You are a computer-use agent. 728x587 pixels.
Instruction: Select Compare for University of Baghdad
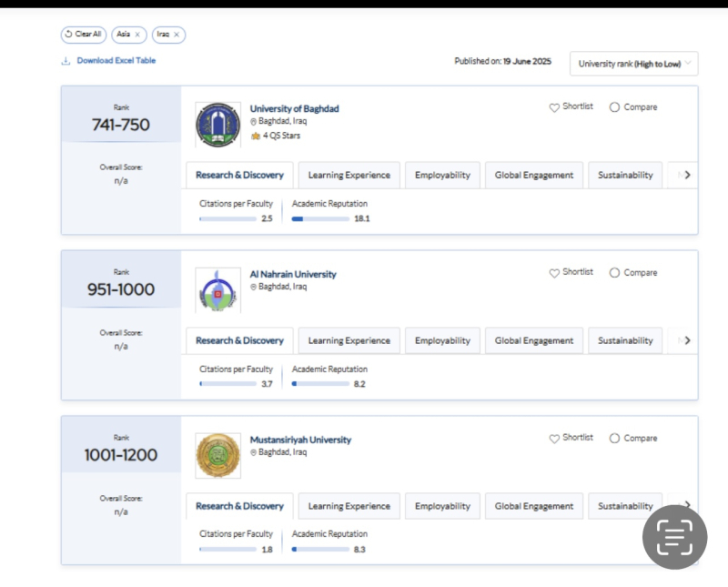coord(614,107)
